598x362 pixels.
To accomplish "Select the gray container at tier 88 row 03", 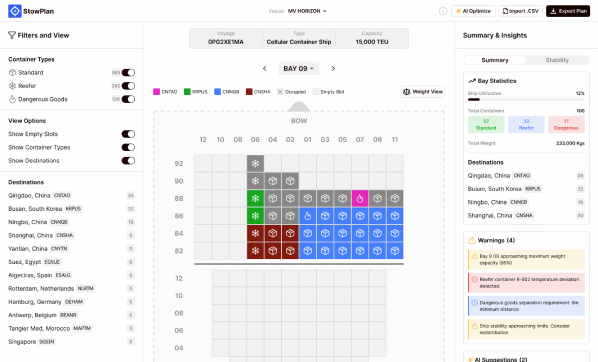I will 325,198.
